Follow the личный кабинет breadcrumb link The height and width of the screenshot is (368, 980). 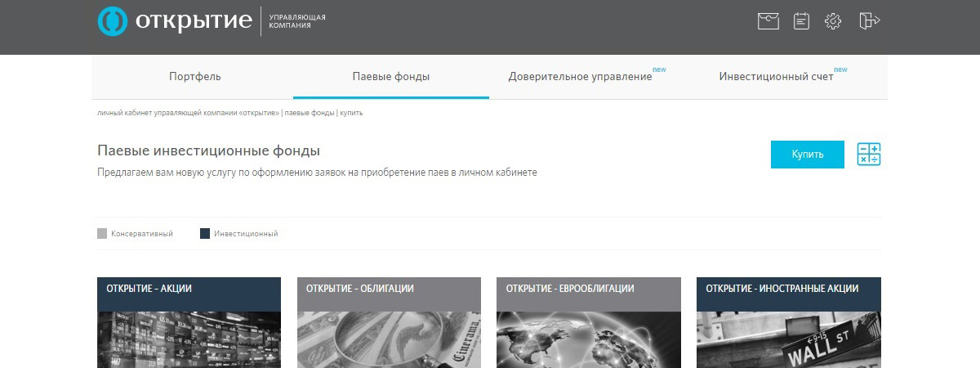tap(189, 113)
